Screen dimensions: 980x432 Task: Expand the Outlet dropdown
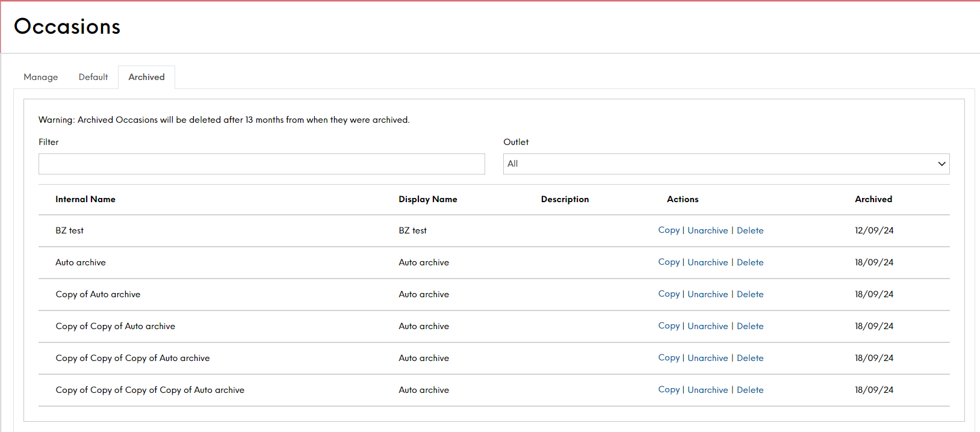click(726, 164)
